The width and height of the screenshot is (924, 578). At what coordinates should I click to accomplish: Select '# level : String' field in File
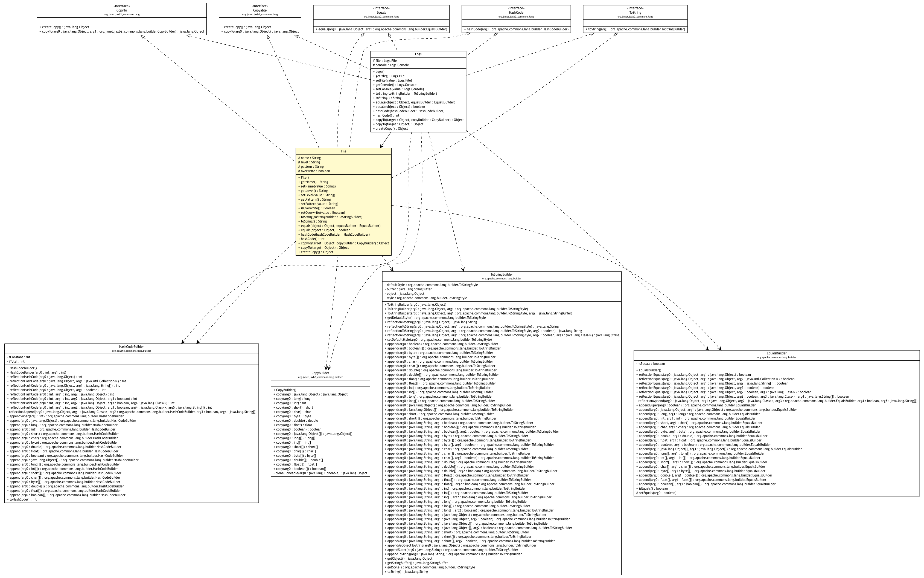(x=309, y=163)
